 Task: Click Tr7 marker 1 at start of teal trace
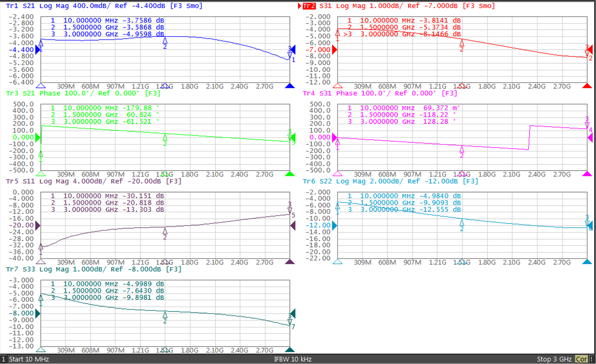pyautogui.click(x=41, y=298)
